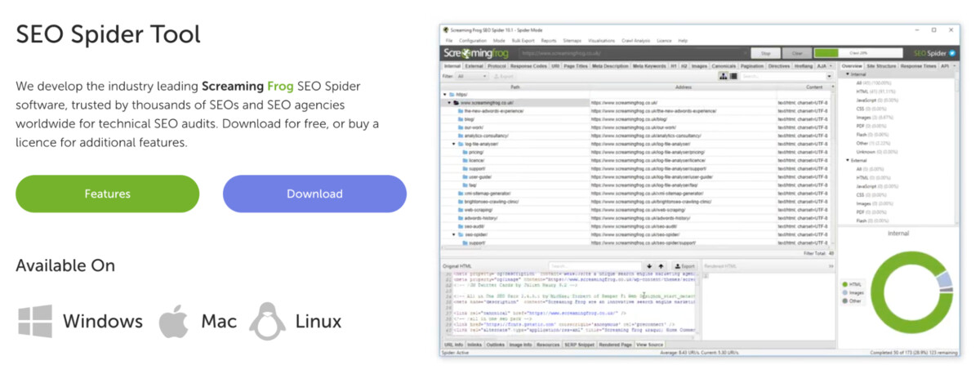Open the SERP Snippet bottom tab
Image resolution: width=980 pixels, height=392 pixels.
pyautogui.click(x=579, y=345)
